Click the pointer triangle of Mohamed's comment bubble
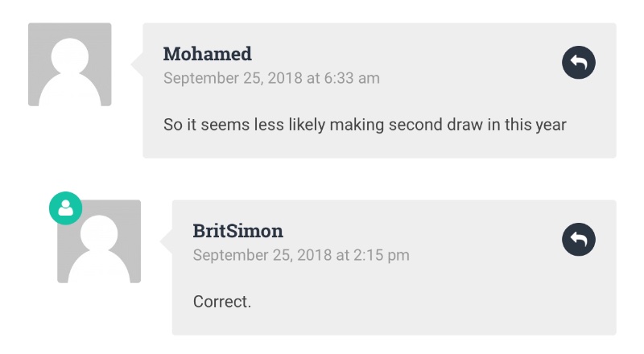 [137, 64]
